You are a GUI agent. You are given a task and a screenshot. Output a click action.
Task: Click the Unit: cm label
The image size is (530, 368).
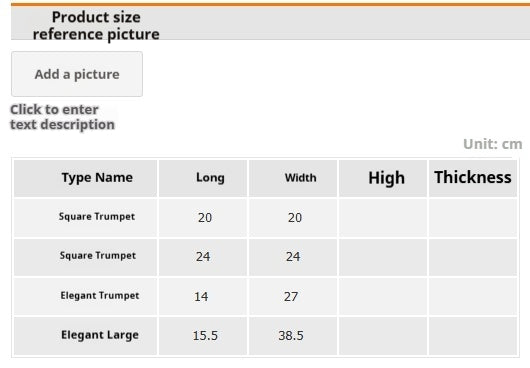(x=492, y=144)
